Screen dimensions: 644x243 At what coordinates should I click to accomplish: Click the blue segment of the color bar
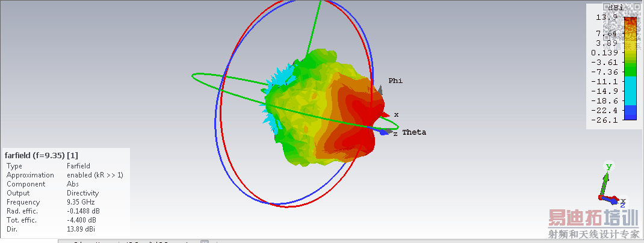point(630,112)
